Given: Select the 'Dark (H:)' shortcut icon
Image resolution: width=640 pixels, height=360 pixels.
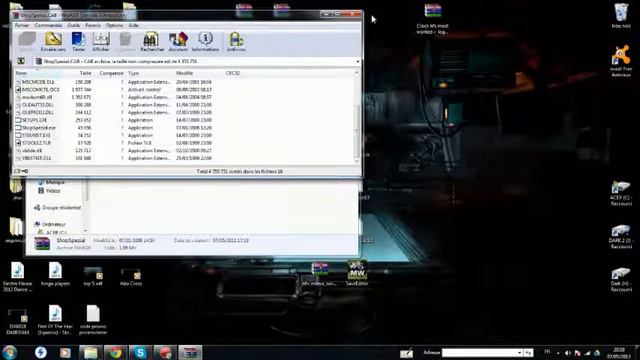Looking at the screenshot, I should (x=621, y=280).
